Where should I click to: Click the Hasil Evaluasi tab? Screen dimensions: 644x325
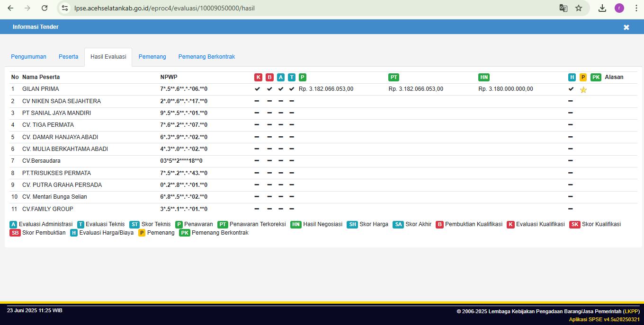pyautogui.click(x=108, y=57)
